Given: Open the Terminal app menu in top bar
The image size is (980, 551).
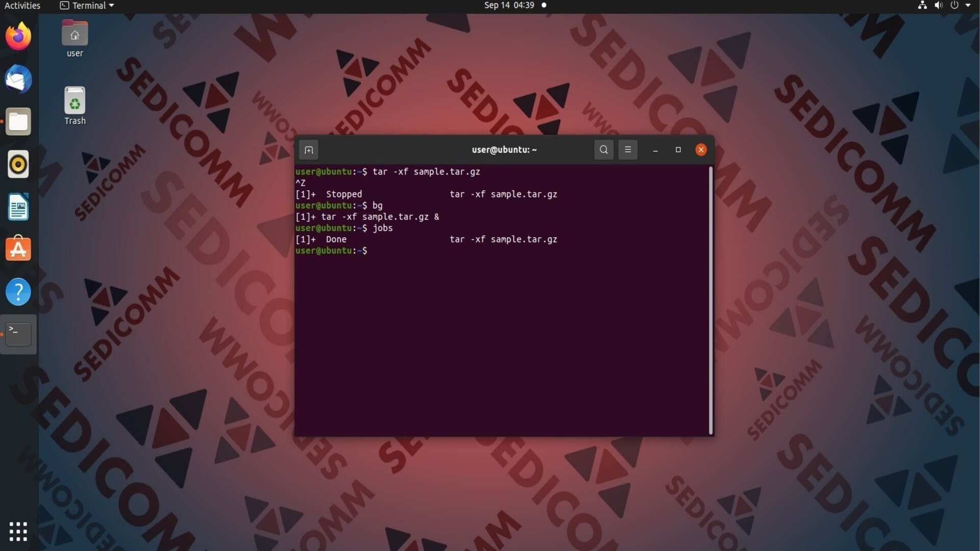Looking at the screenshot, I should [87, 6].
